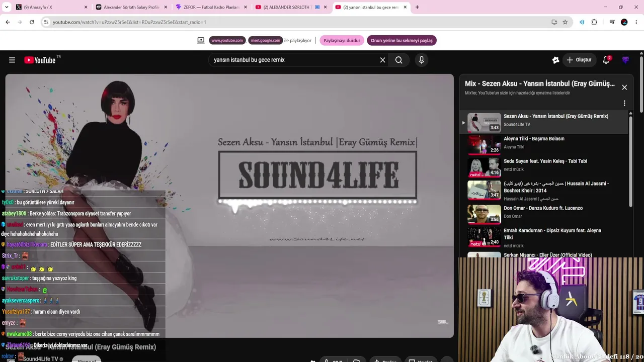Image resolution: width=644 pixels, height=362 pixels.
Task: Open the Oluştur create button
Action: click(579, 60)
